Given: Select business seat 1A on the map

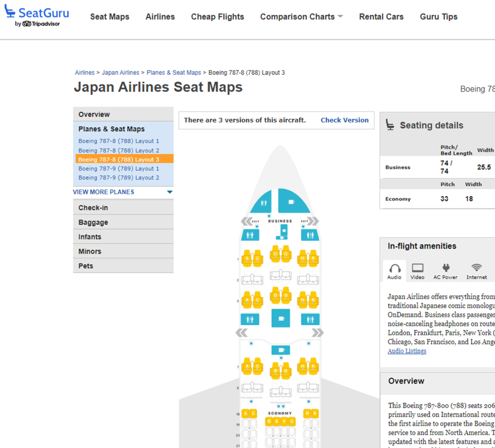Looking at the screenshot, I should pyautogui.click(x=247, y=259).
